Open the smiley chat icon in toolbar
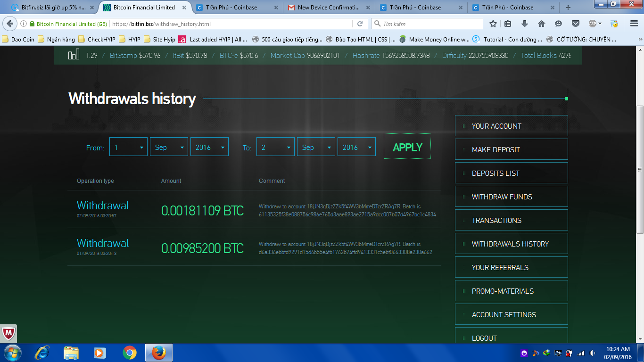Viewport: 644px width, 362px height. 559,24
